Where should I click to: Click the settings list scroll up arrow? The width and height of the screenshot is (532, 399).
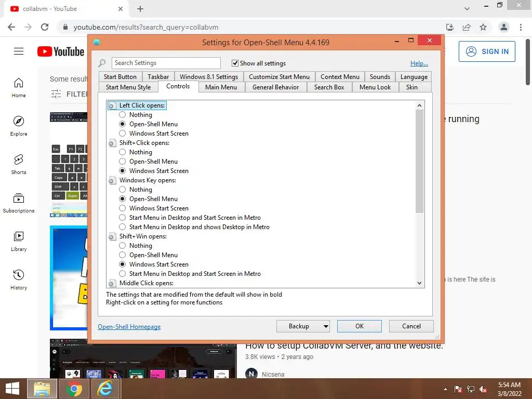coord(420,105)
